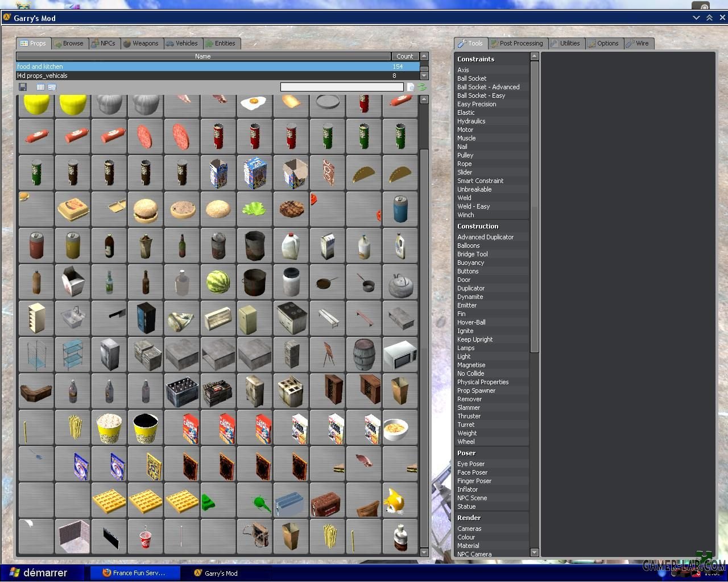Spawn the microwave oven prop
This screenshot has width=728, height=582.
(x=400, y=355)
